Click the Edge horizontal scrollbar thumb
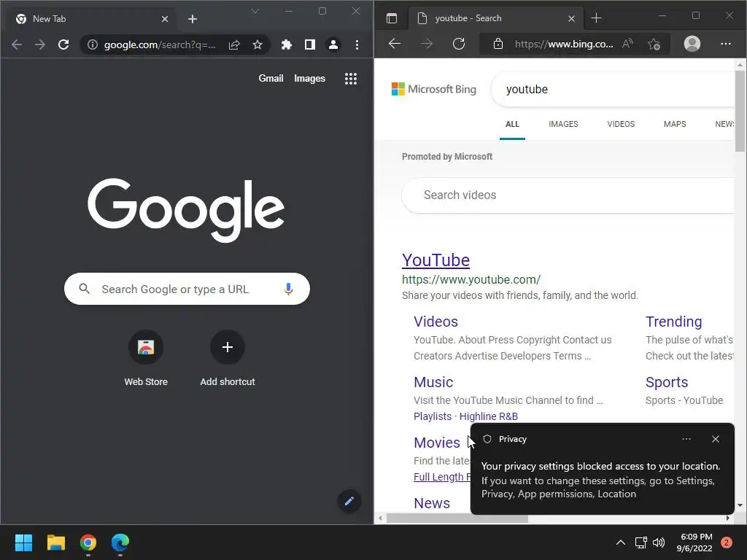The width and height of the screenshot is (747, 560). 457,518
